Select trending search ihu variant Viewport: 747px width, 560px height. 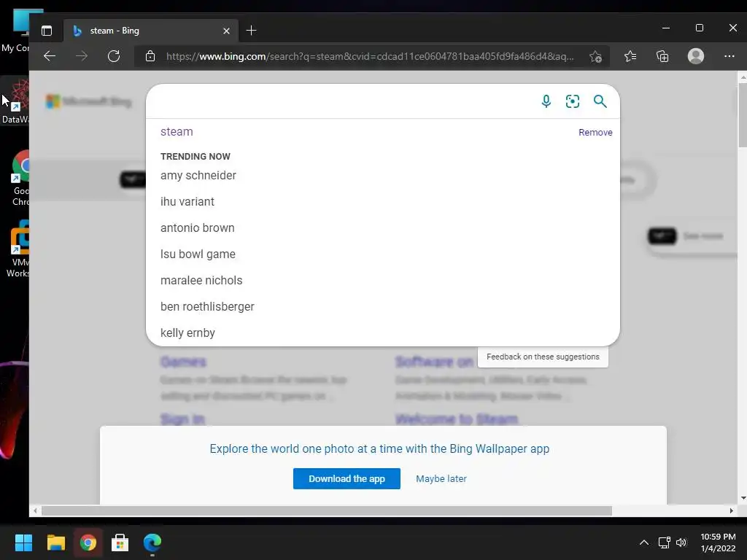tap(187, 201)
